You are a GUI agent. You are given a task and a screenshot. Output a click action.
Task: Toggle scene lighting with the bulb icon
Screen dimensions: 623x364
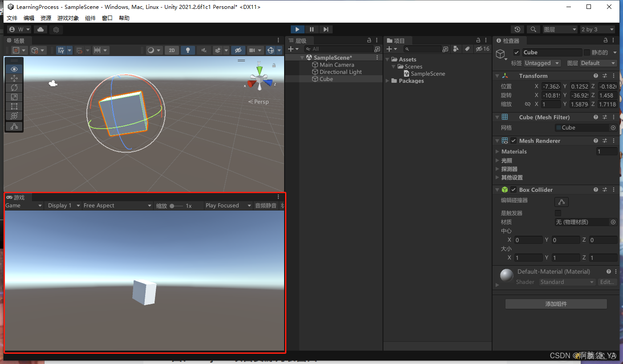187,50
